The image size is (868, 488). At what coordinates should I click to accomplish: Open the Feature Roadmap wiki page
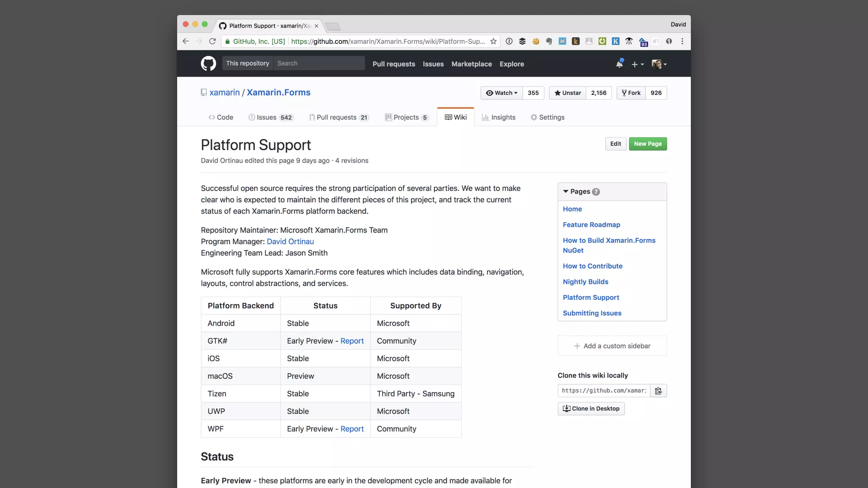point(591,225)
